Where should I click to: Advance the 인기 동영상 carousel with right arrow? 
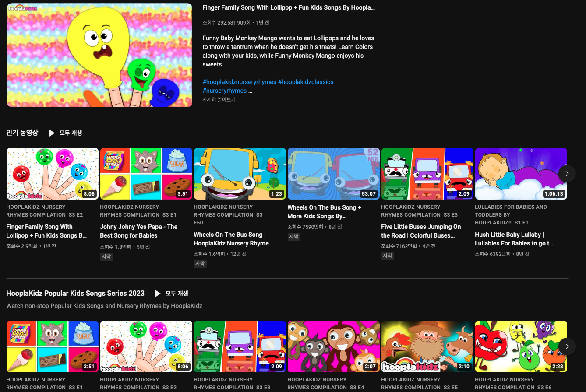pyautogui.click(x=567, y=174)
